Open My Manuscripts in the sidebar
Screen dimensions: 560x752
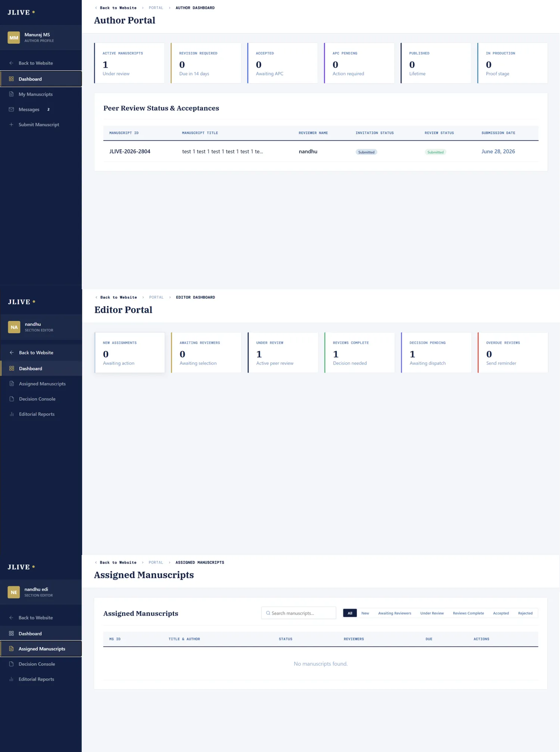[x=41, y=94]
